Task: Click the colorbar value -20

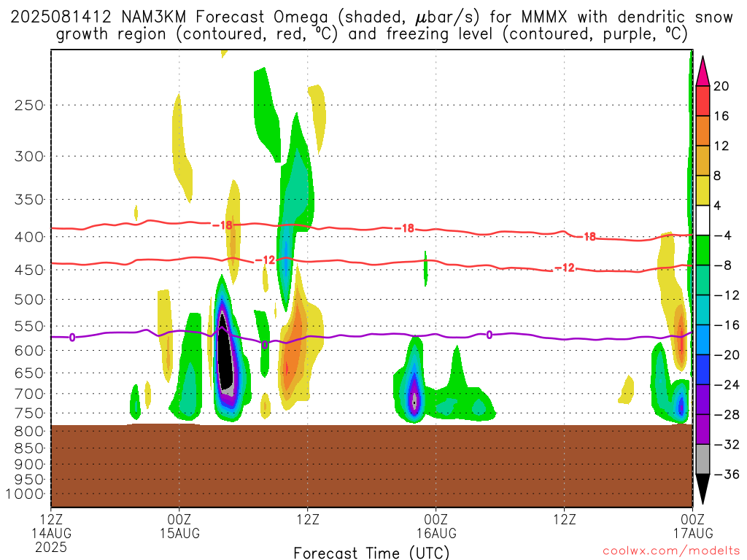Action: pyautogui.click(x=727, y=355)
